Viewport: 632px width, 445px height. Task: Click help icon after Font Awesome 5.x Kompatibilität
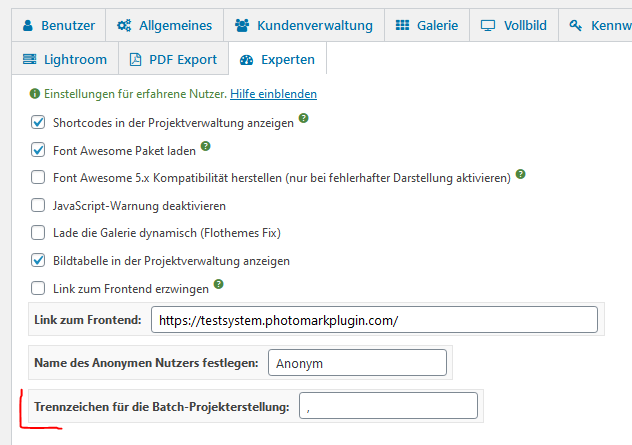click(x=521, y=175)
